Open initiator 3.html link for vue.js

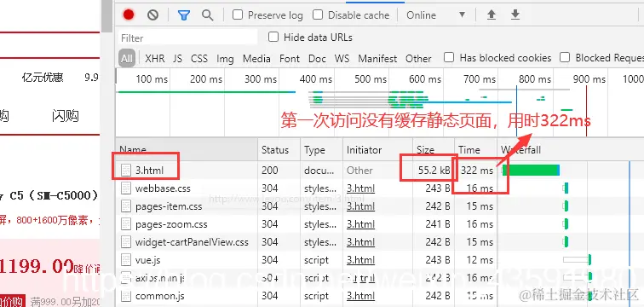click(360, 260)
